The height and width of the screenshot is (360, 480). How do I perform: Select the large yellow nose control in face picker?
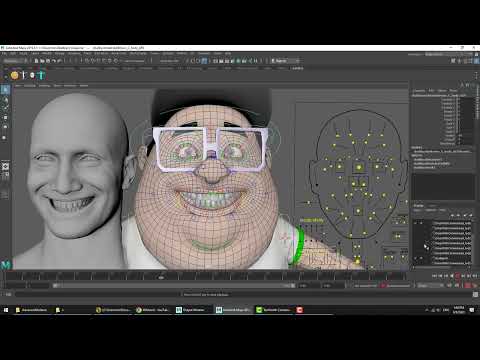(359, 167)
